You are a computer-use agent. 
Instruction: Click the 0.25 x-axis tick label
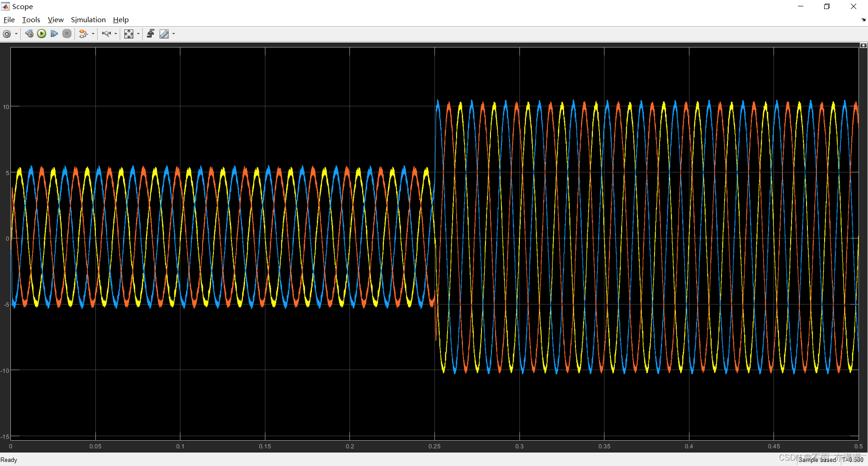[x=434, y=447]
